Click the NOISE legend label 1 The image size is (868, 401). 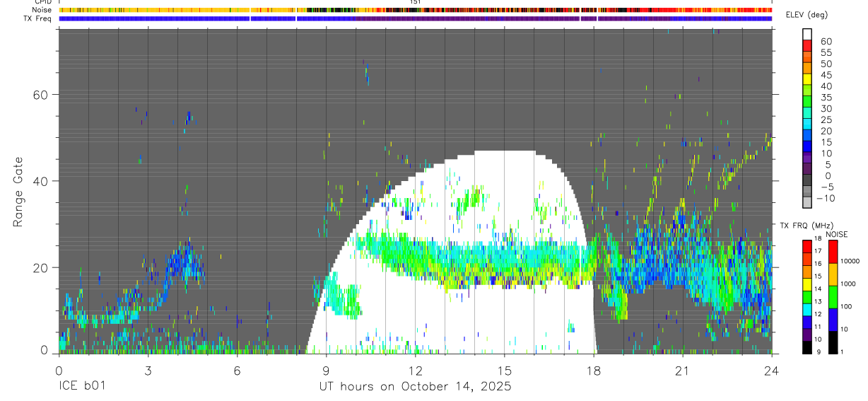coord(843,351)
